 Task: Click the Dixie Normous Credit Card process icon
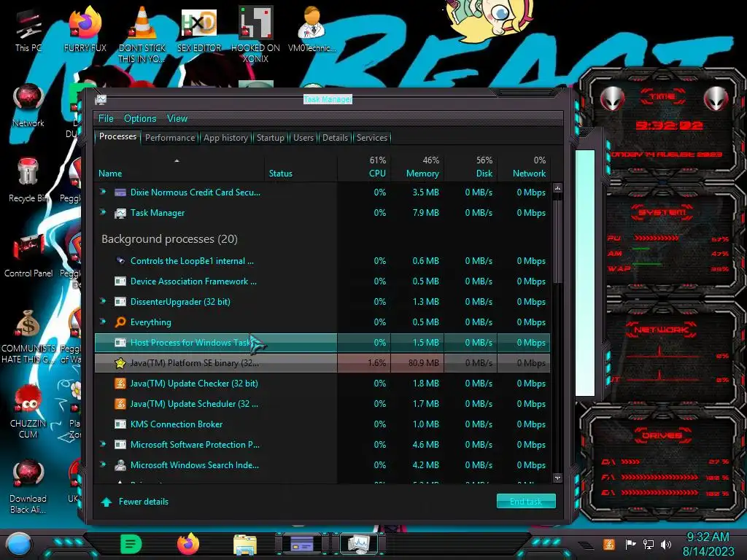coord(120,192)
